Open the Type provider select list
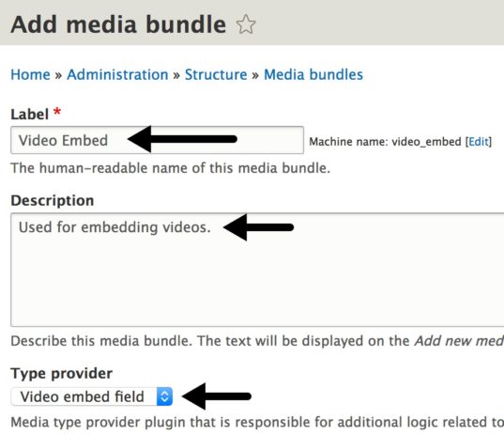The image size is (504, 434). coord(92,396)
